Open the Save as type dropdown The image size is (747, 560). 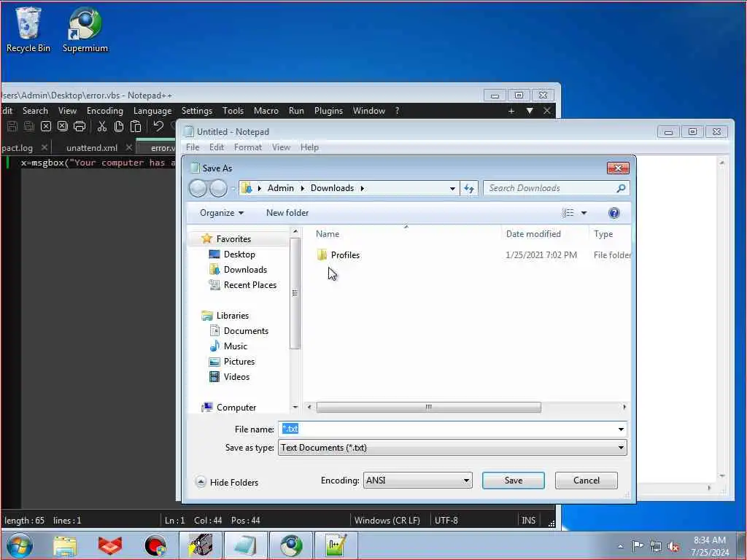(452, 448)
